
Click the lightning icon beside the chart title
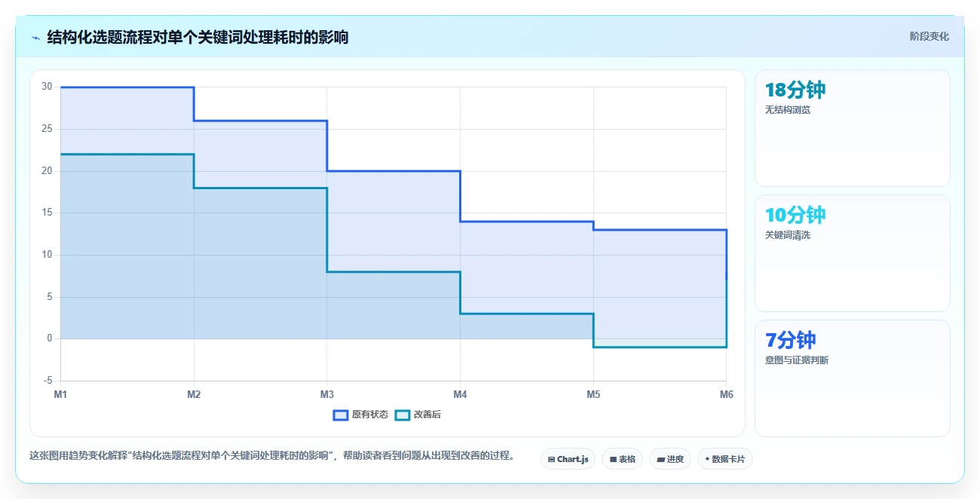click(35, 37)
